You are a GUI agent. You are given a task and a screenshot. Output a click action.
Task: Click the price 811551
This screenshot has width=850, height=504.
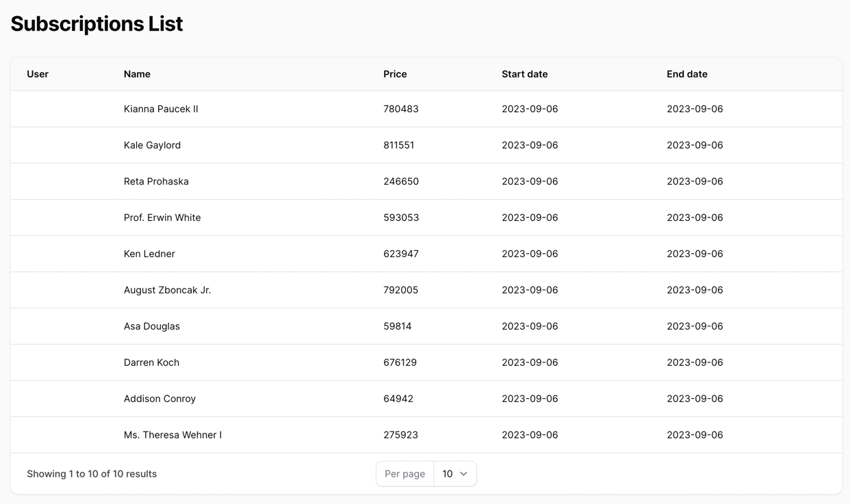(399, 145)
